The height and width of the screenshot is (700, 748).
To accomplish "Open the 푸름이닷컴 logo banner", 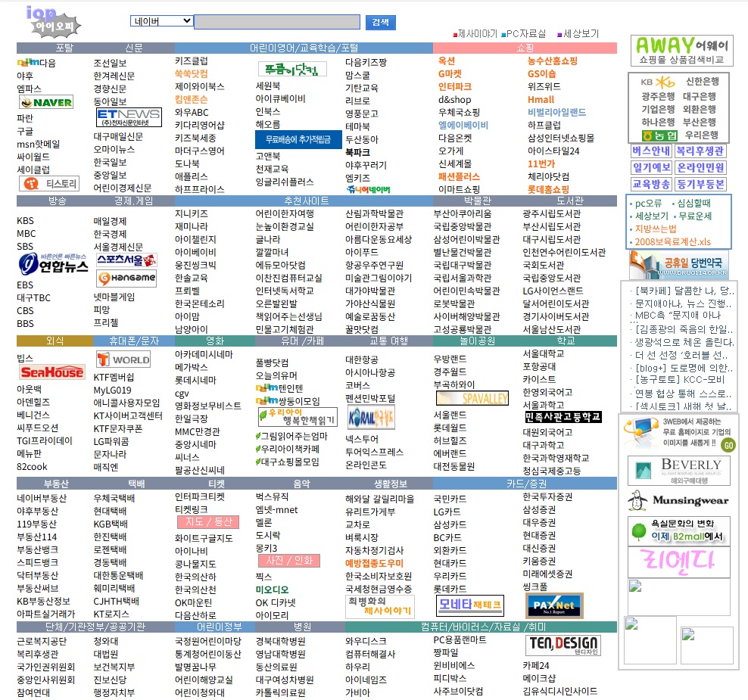I will point(292,69).
